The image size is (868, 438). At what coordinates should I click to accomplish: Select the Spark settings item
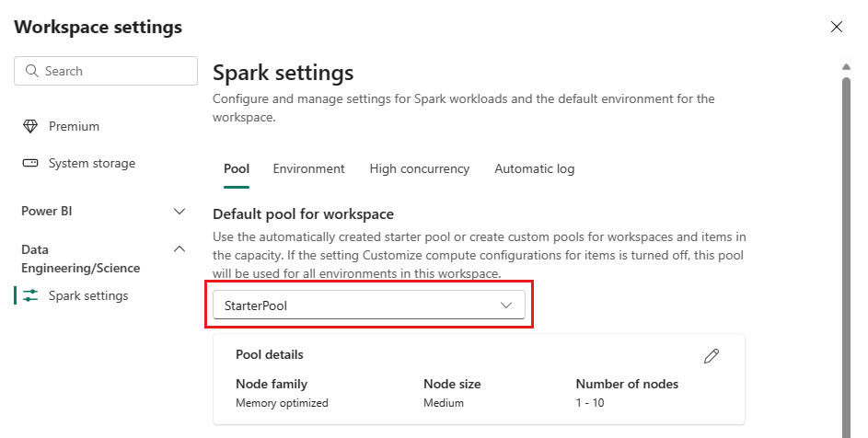click(x=88, y=295)
